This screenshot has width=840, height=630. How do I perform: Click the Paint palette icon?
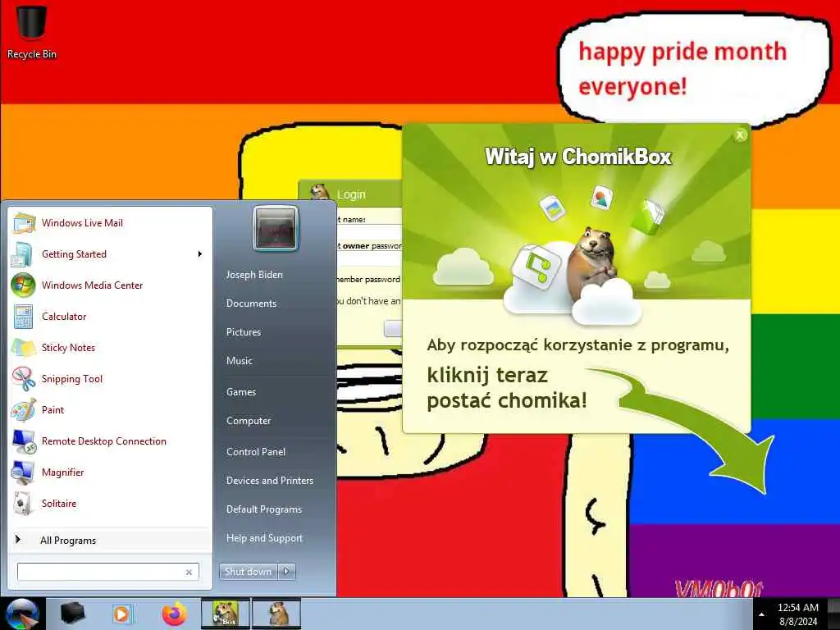[x=24, y=410]
